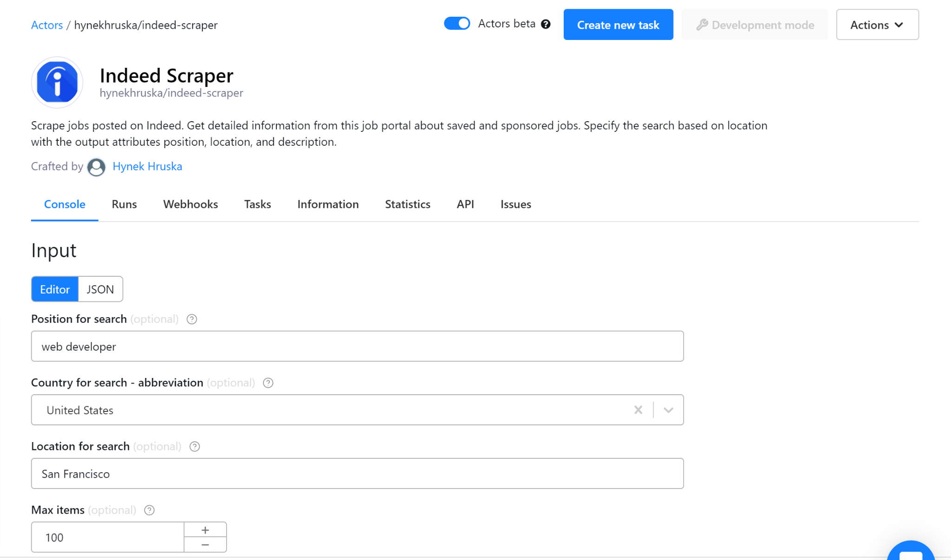Screen dimensions: 951x560
Task: Switch input mode to JSON
Action: [x=100, y=289]
